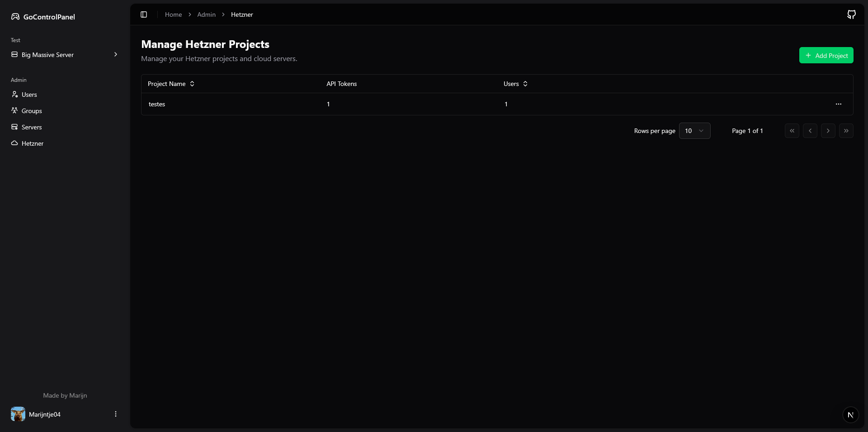Click the GoControlPanel title link

click(x=49, y=17)
